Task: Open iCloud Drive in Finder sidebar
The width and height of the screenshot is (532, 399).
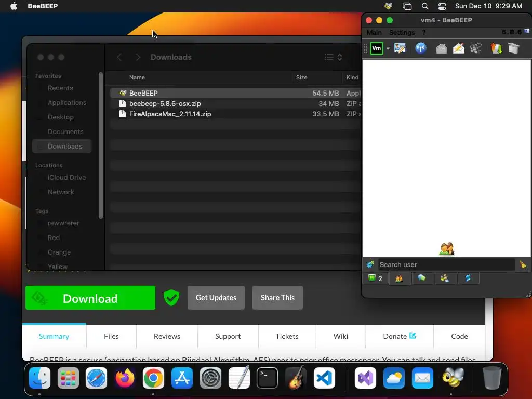Action: 66,178
